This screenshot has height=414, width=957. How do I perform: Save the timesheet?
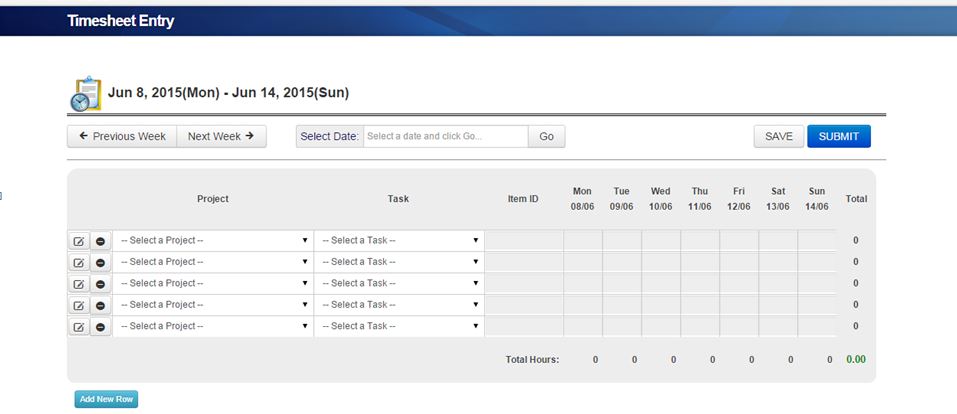[x=778, y=136]
